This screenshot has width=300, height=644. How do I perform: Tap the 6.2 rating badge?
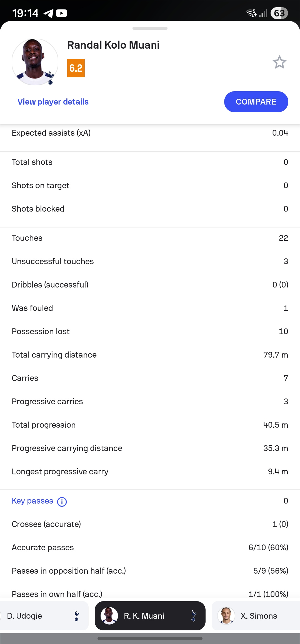pyautogui.click(x=76, y=68)
